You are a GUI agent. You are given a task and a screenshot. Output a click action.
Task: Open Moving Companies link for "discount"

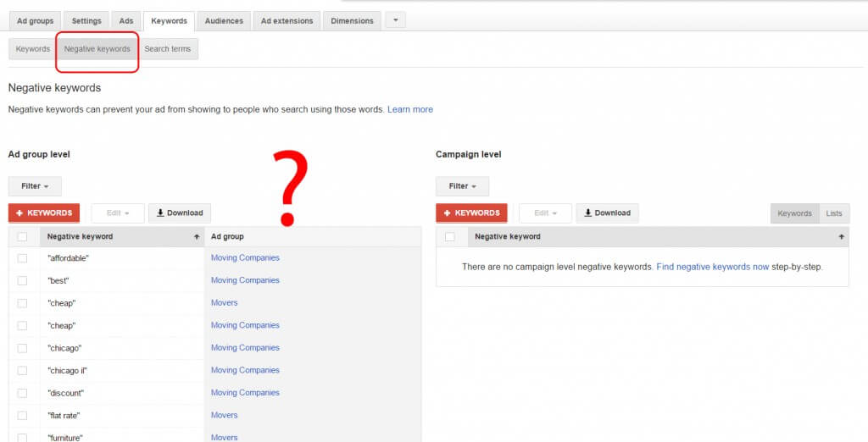click(x=245, y=393)
